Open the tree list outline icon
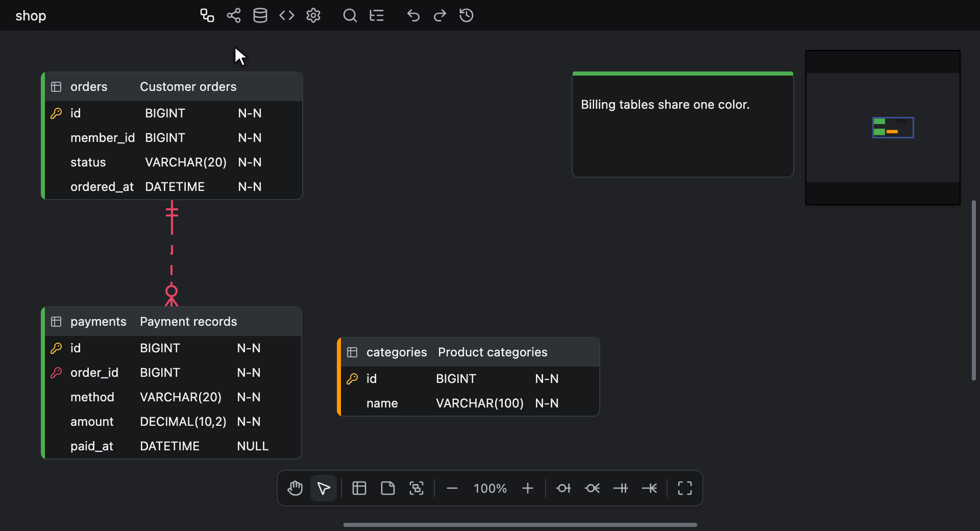 pyautogui.click(x=377, y=15)
